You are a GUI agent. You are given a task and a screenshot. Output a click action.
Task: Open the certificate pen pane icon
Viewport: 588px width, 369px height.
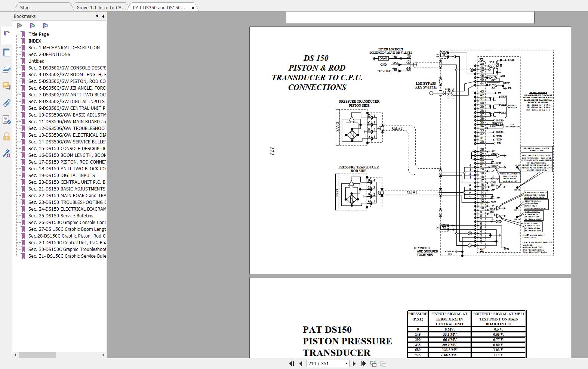(6, 153)
